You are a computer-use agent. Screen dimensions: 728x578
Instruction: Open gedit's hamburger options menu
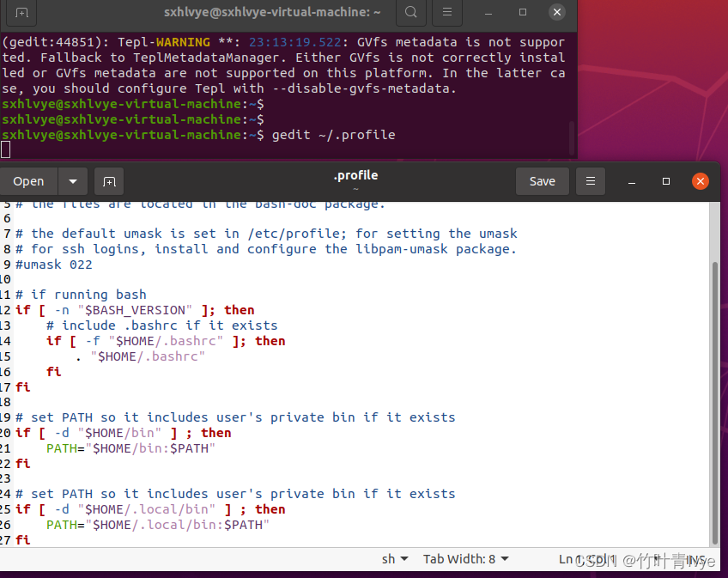point(591,181)
